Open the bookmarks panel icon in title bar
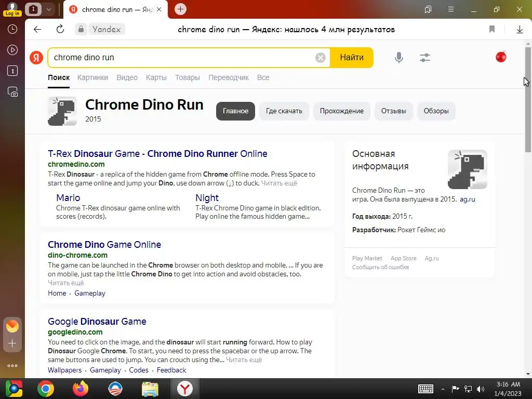Screen dimensions: 532x399 pyautogui.click(x=428, y=9)
